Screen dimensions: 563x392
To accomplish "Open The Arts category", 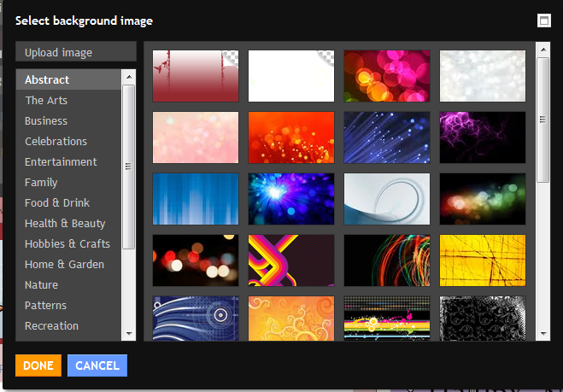I will coord(68,100).
